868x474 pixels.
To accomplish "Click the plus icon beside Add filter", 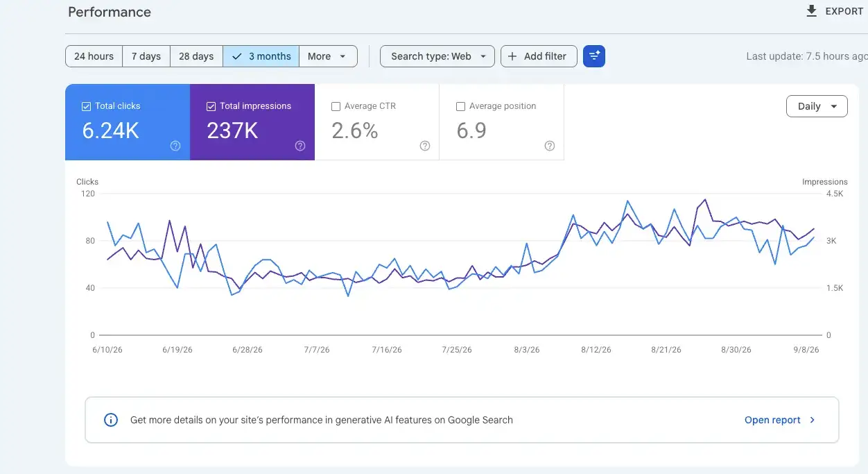I will pos(512,56).
